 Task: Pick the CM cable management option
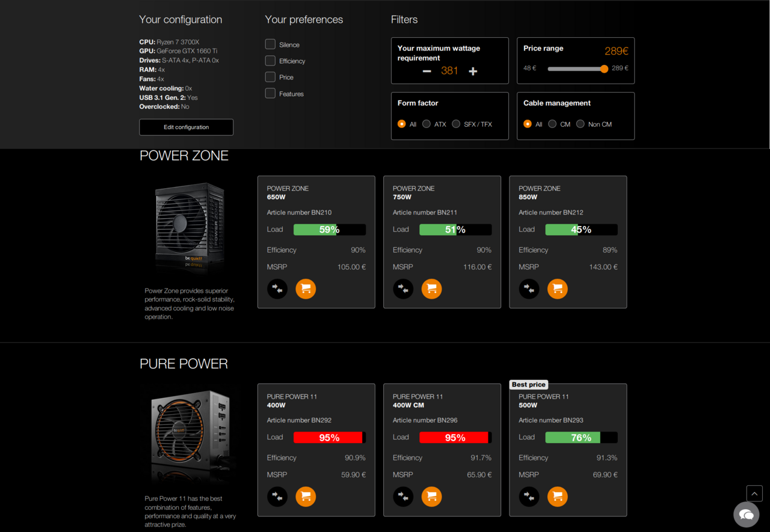click(552, 124)
